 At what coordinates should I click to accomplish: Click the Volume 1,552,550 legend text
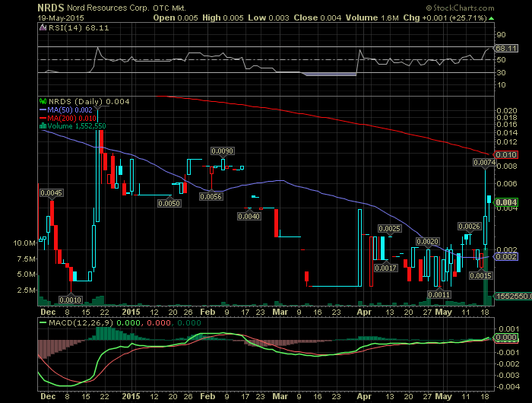coord(77,126)
